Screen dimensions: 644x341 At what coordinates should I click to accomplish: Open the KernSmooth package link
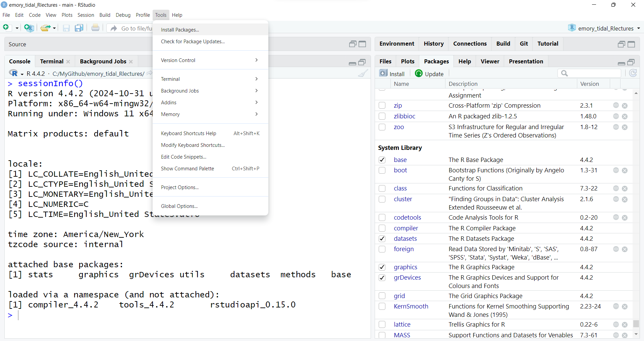411,306
